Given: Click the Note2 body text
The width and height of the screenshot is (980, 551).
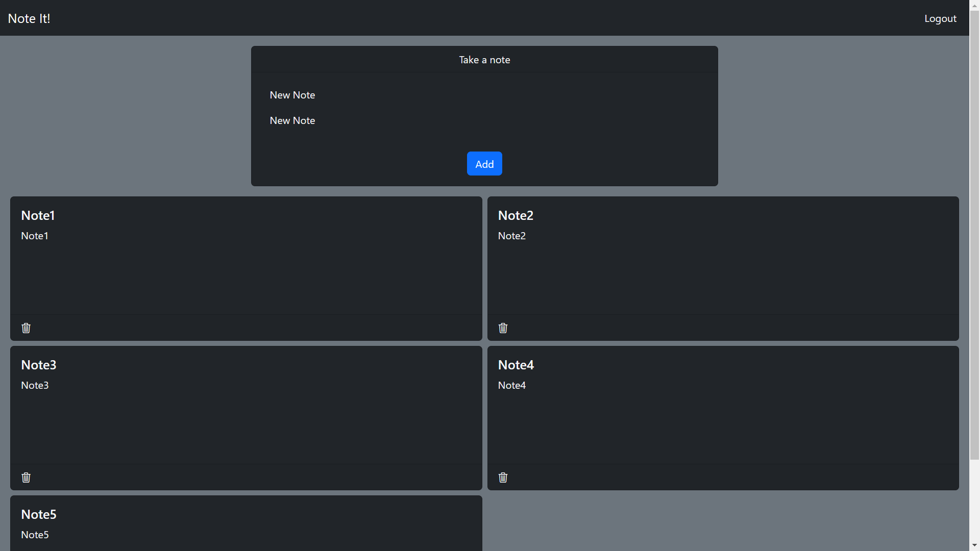Looking at the screenshot, I should click(x=512, y=236).
